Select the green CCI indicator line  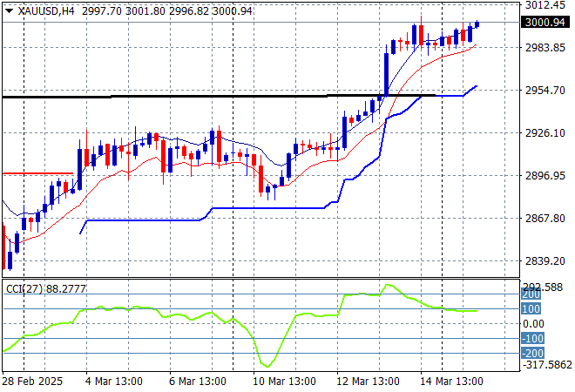click(x=240, y=326)
